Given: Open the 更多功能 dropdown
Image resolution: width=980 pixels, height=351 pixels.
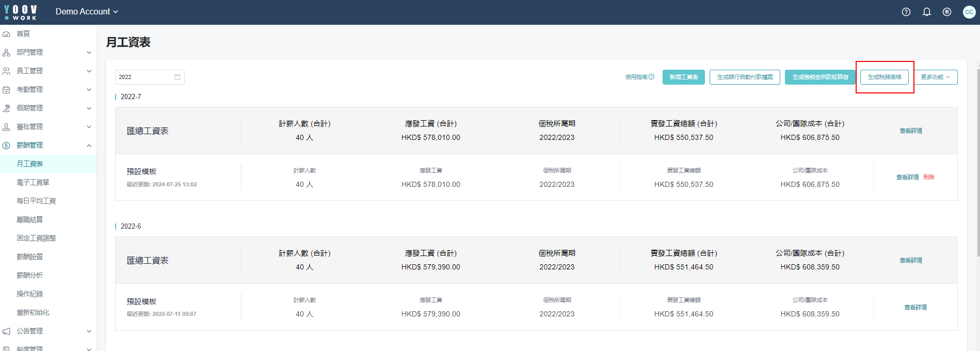Looking at the screenshot, I should 936,77.
